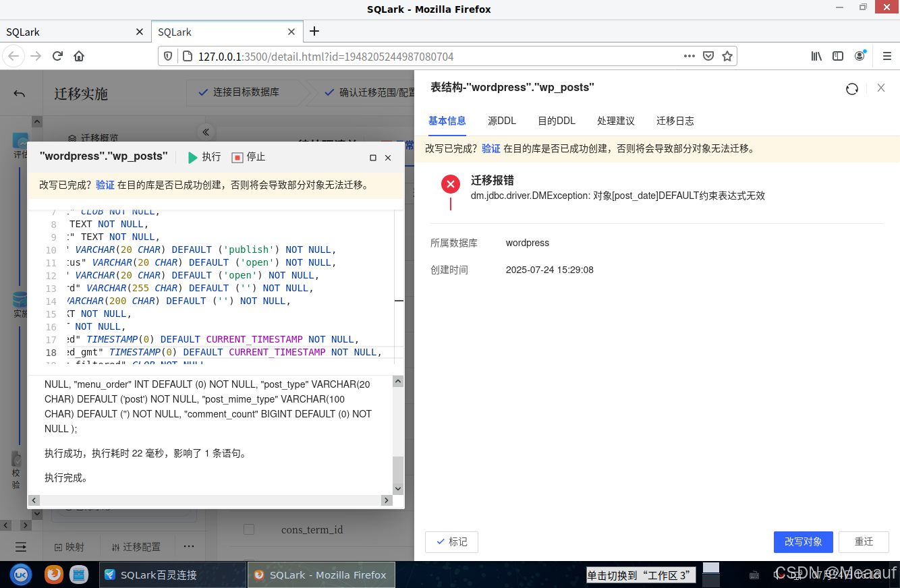Click the 连接目标数据库 step
This screenshot has width=900, height=588.
tap(239, 92)
